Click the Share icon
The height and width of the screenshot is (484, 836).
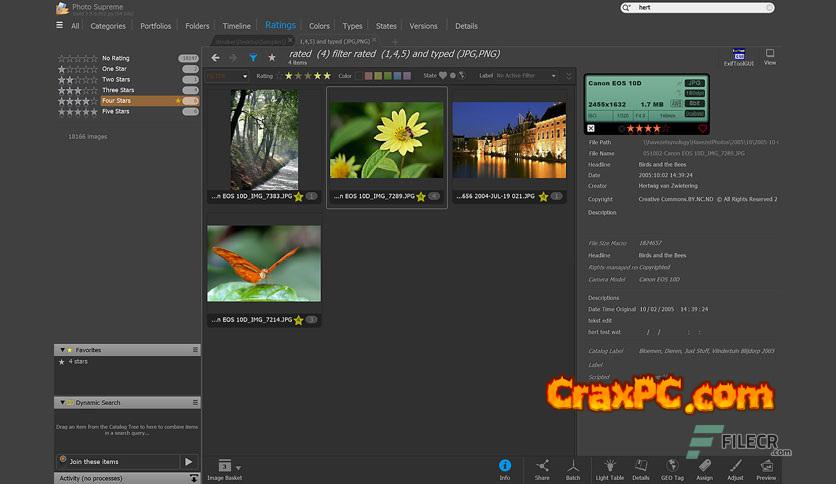(x=542, y=467)
